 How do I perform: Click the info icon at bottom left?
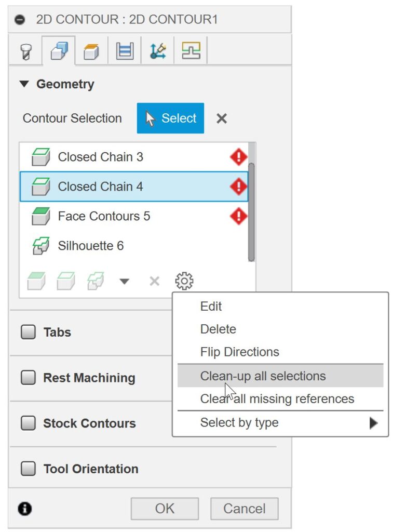(24, 509)
